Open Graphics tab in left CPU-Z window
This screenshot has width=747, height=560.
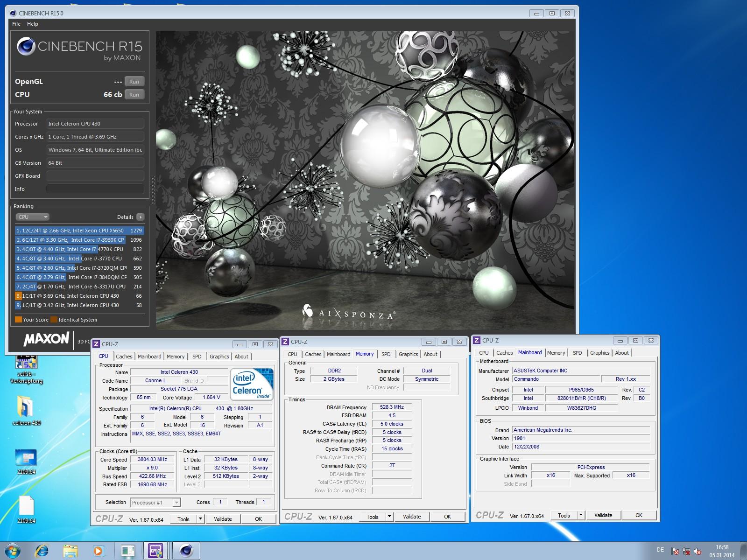click(x=219, y=357)
